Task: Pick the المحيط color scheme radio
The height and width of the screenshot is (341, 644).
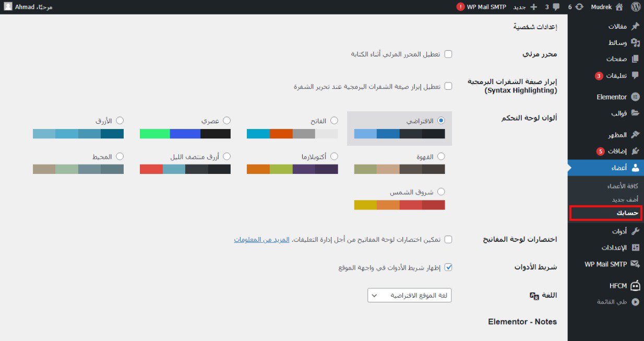Action: click(x=120, y=156)
